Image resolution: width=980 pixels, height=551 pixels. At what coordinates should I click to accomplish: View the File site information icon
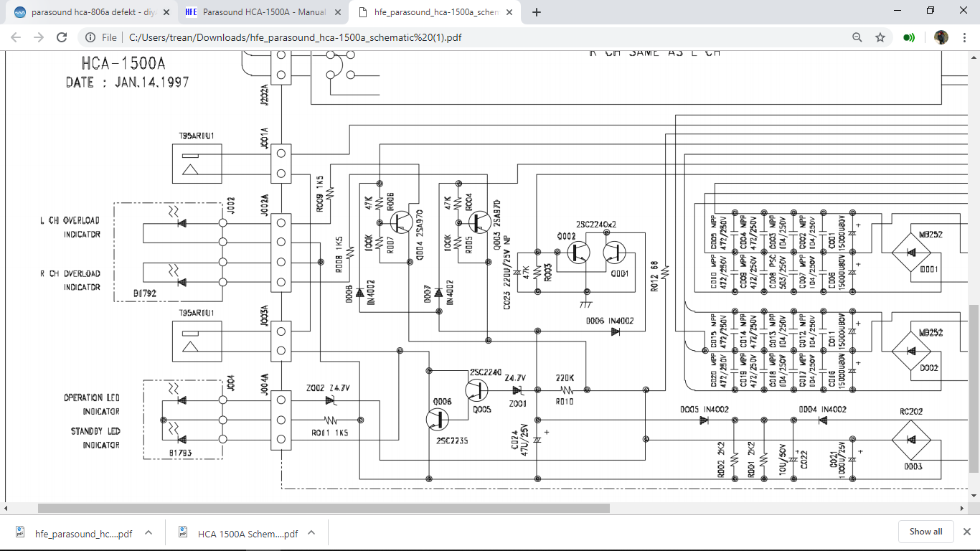pyautogui.click(x=90, y=37)
